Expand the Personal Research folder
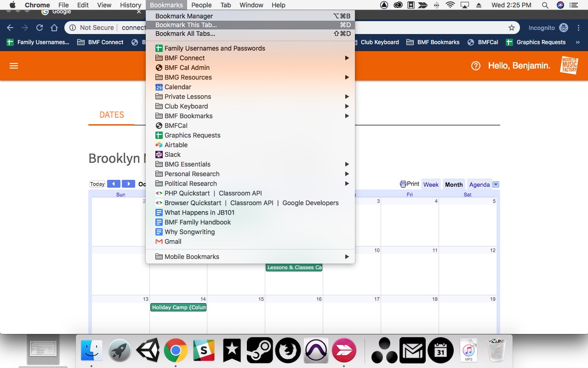 (250, 174)
